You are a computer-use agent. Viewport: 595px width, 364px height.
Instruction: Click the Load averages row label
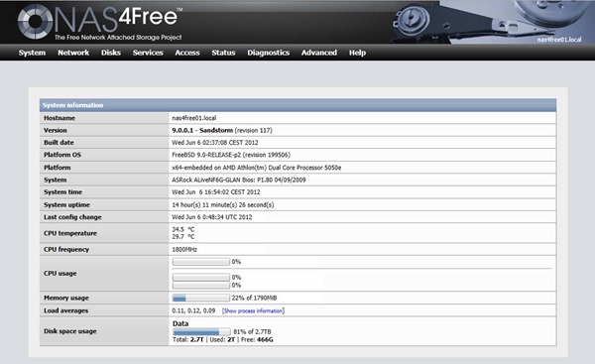tap(66, 310)
